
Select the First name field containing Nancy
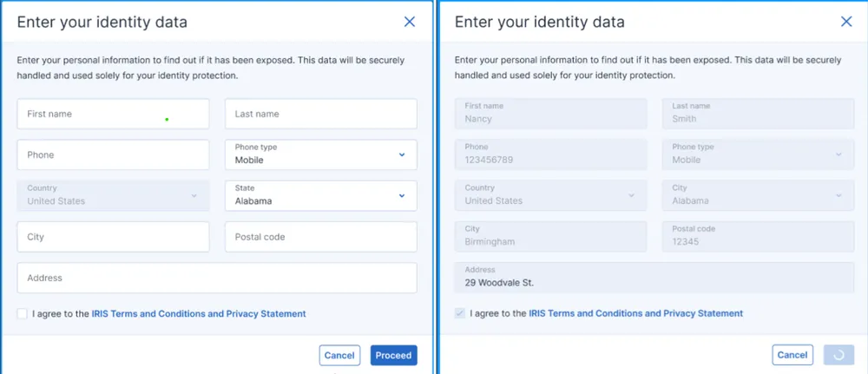(550, 114)
